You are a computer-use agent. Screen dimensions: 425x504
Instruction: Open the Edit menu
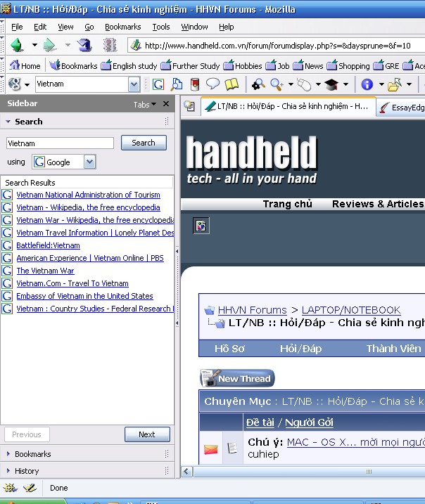(40, 27)
